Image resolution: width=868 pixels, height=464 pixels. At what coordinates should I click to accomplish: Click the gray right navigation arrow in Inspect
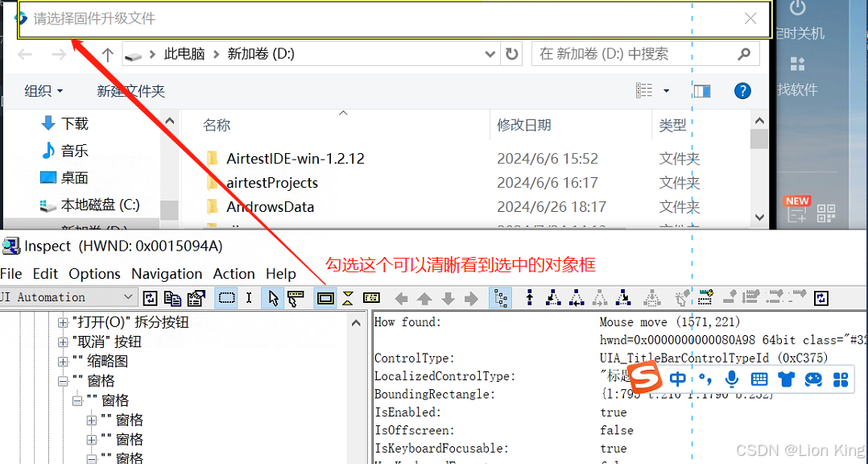tap(471, 299)
